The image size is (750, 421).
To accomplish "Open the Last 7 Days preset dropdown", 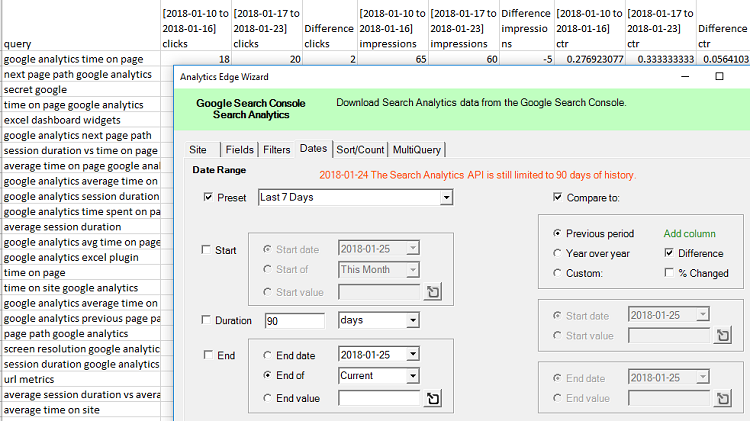I will click(x=446, y=197).
